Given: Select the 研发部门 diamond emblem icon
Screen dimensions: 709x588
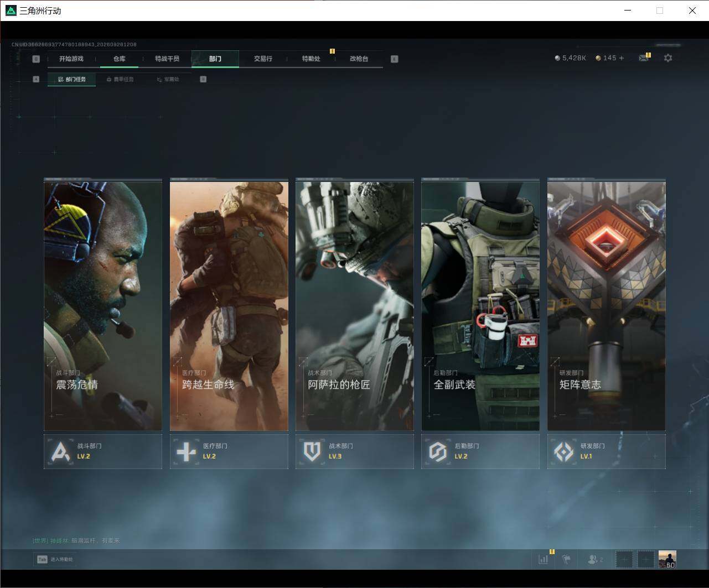Looking at the screenshot, I should tap(563, 452).
